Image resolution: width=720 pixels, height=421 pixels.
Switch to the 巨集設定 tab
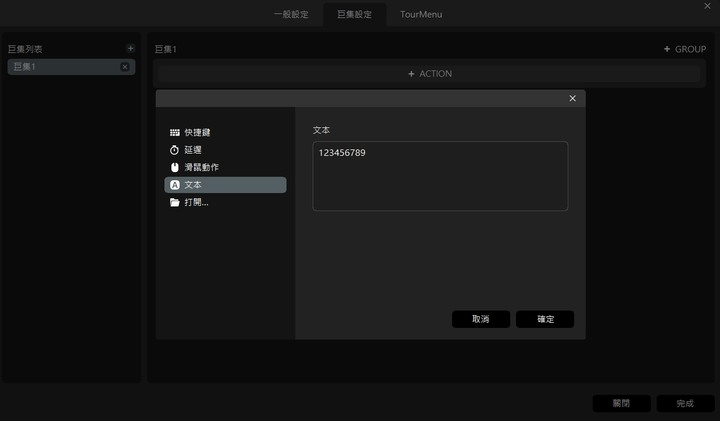pos(354,14)
